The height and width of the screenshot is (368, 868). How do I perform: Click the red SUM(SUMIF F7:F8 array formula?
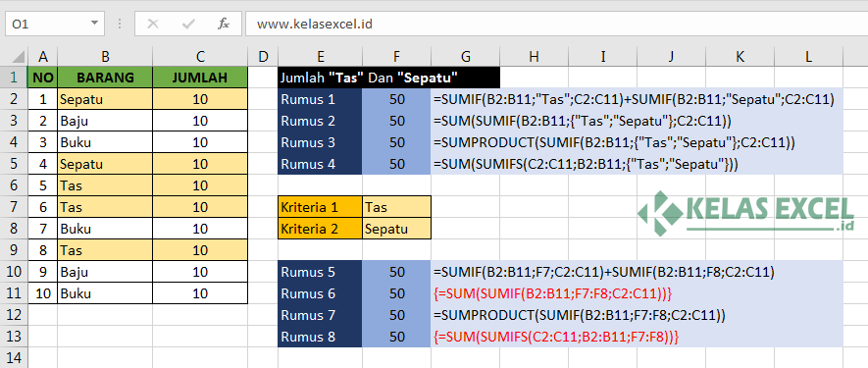pos(553,294)
